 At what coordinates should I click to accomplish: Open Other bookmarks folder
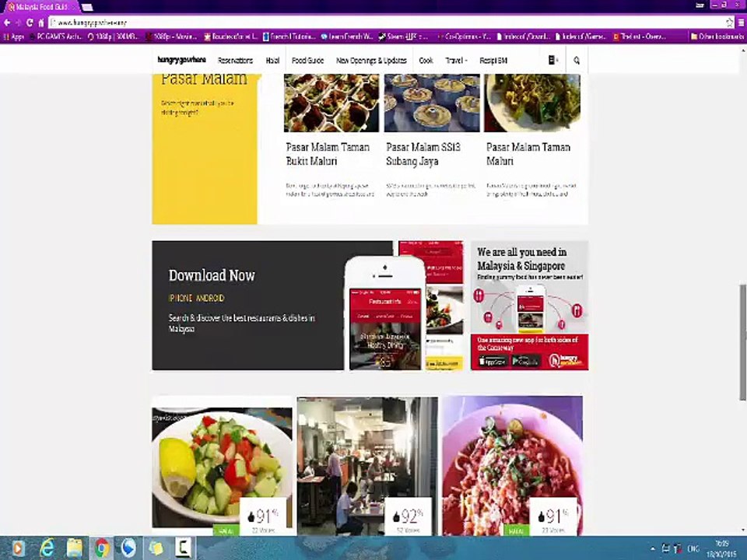click(717, 37)
